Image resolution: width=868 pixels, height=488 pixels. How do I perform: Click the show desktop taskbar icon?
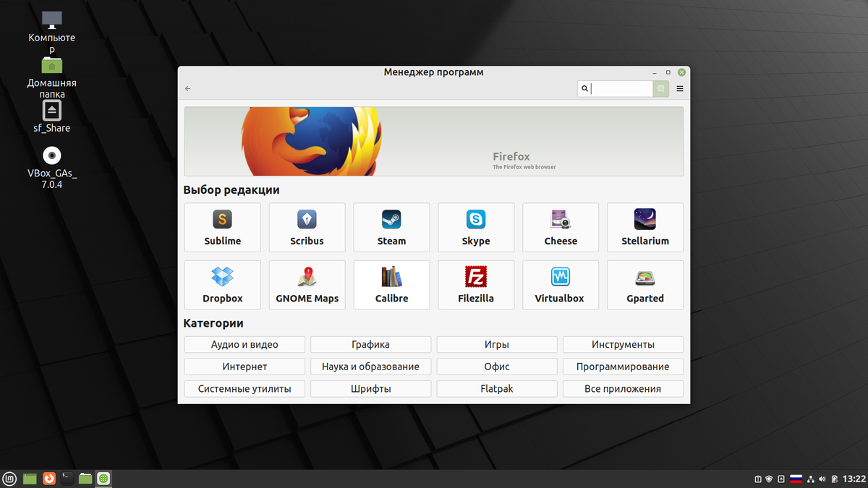(x=30, y=478)
